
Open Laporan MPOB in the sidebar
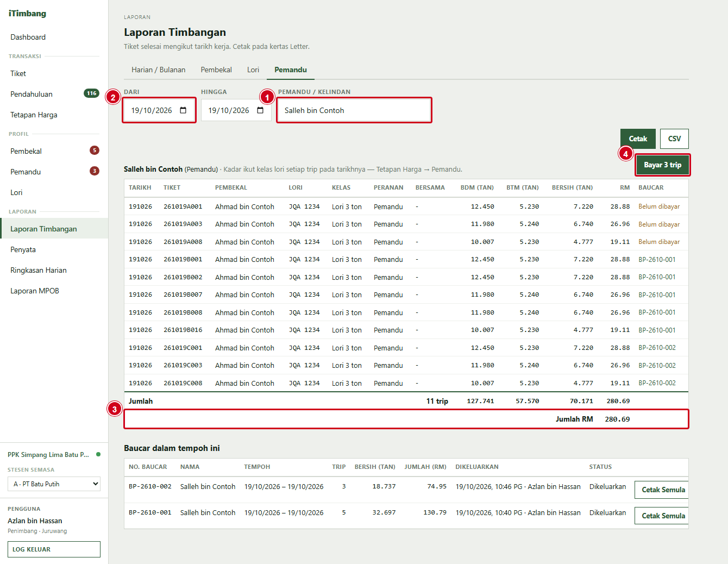pos(54,291)
